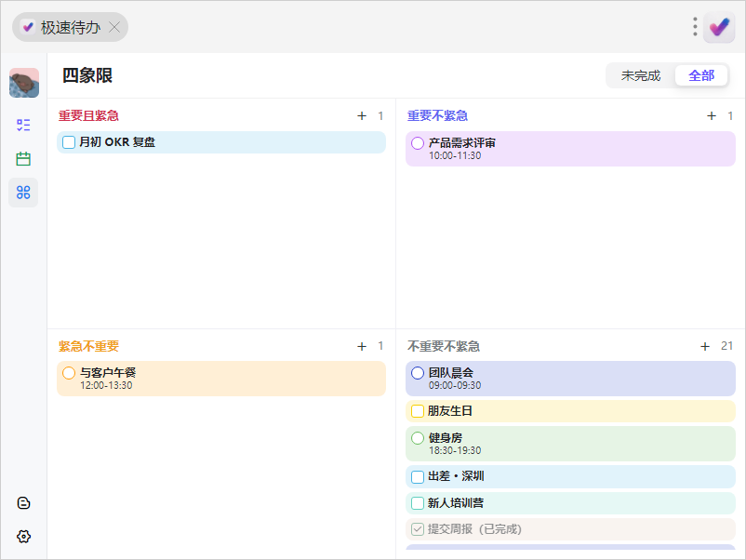Click the notes icon above settings

pos(23,503)
